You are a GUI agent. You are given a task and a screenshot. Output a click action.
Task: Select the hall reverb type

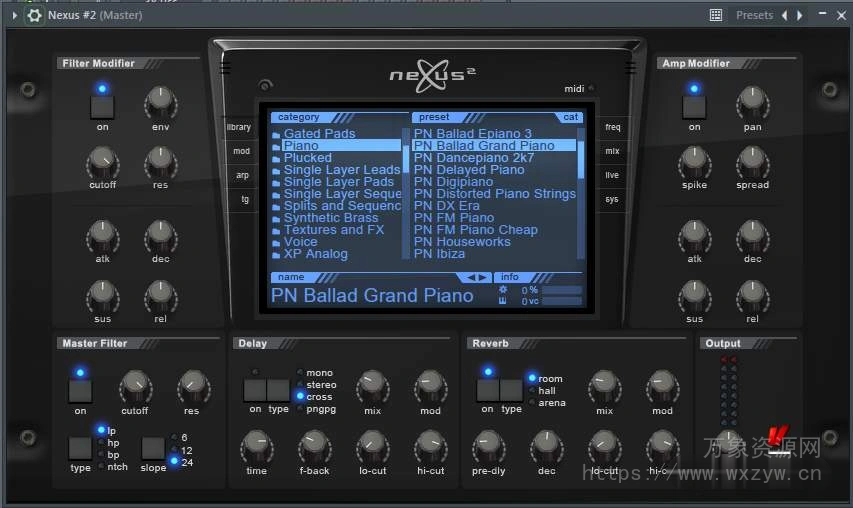point(547,391)
